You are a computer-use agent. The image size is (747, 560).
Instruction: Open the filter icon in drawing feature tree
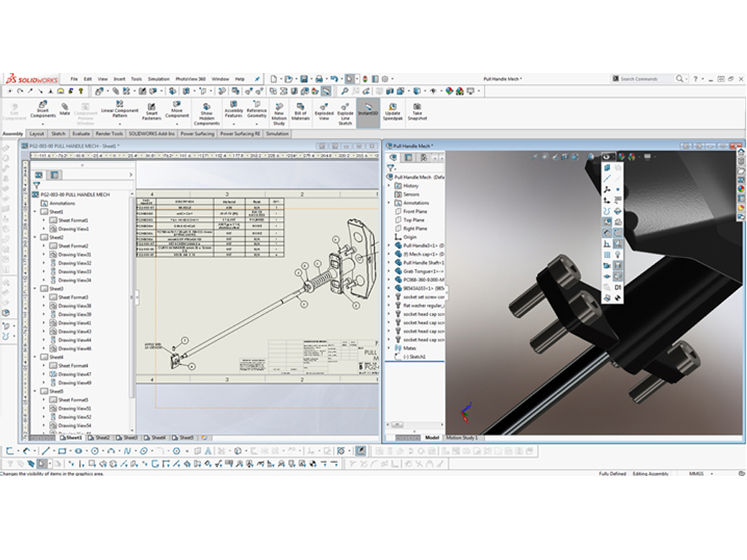(36, 185)
